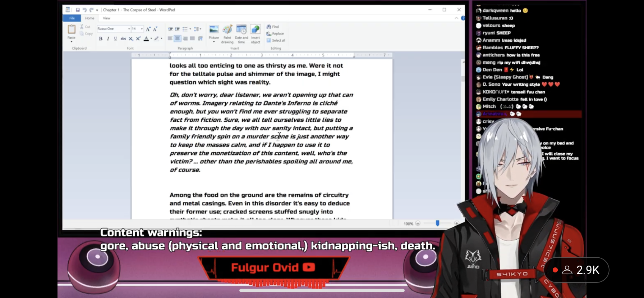Click Find in the Editing group
This screenshot has width=644, height=298.
[273, 27]
